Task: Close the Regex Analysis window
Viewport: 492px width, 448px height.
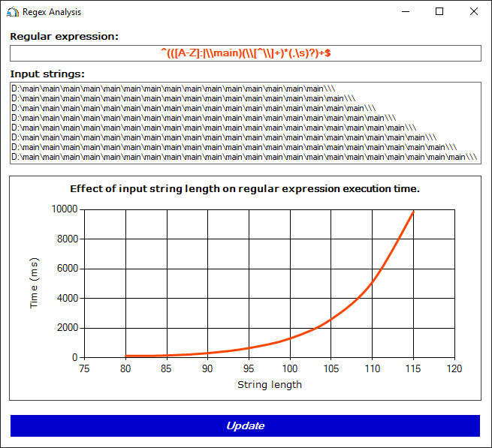Action: [474, 12]
